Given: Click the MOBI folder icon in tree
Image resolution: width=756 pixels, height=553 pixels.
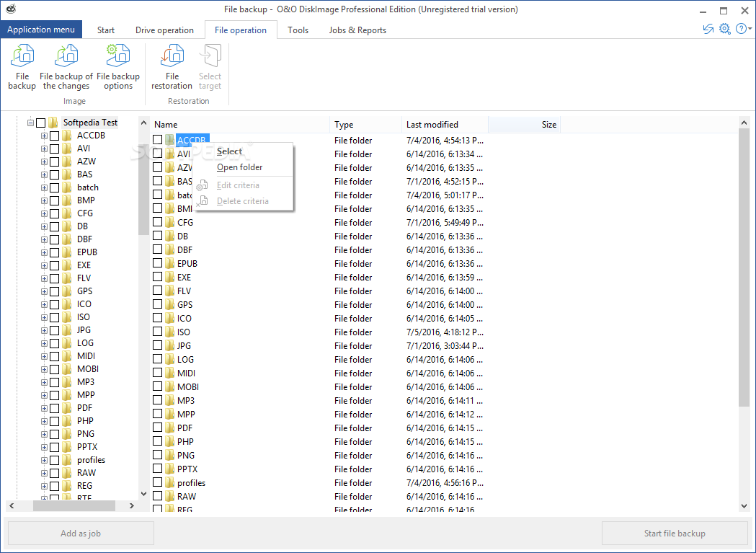Looking at the screenshot, I should click(x=67, y=369).
